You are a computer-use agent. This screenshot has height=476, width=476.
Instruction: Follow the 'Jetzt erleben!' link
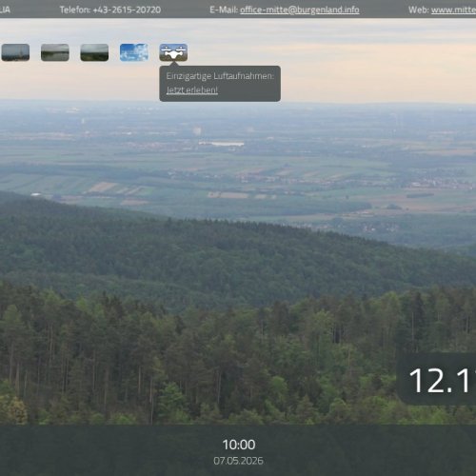(192, 90)
